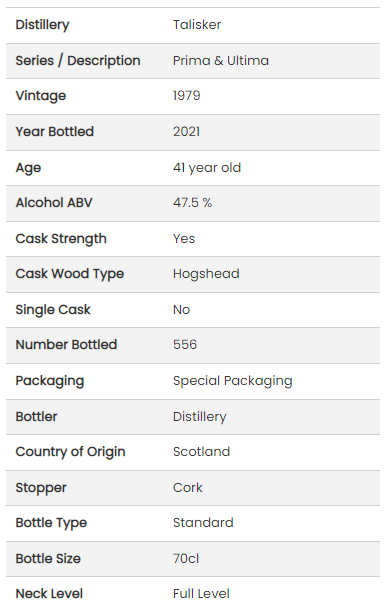
Task: Select the Cork stopper value
Action: (187, 488)
